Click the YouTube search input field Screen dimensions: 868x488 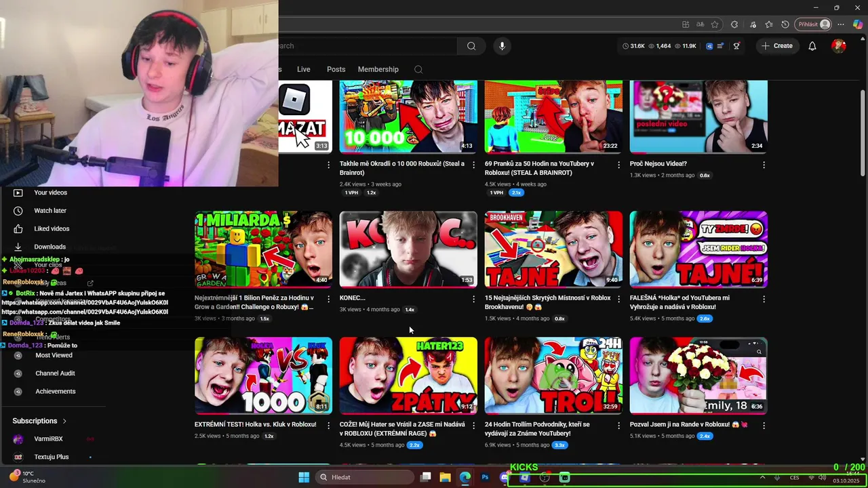click(x=367, y=46)
